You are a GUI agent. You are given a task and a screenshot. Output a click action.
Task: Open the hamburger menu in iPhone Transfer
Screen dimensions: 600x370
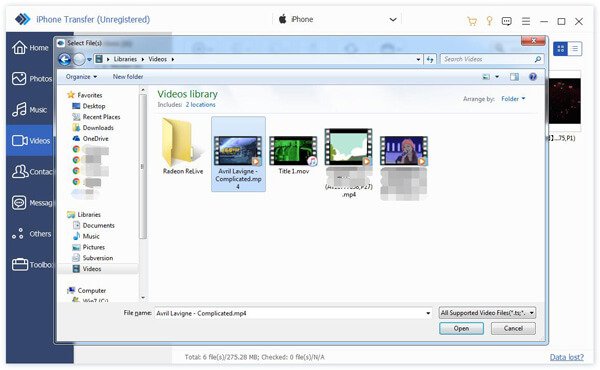[526, 21]
